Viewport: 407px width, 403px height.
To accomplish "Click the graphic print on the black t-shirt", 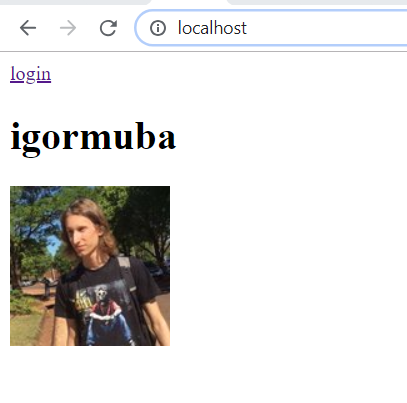I will [102, 308].
